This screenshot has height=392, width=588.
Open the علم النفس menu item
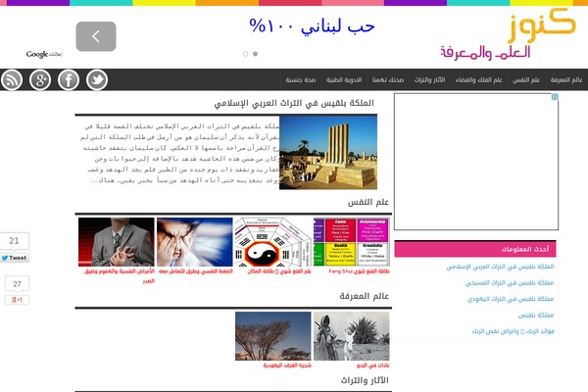tap(526, 80)
